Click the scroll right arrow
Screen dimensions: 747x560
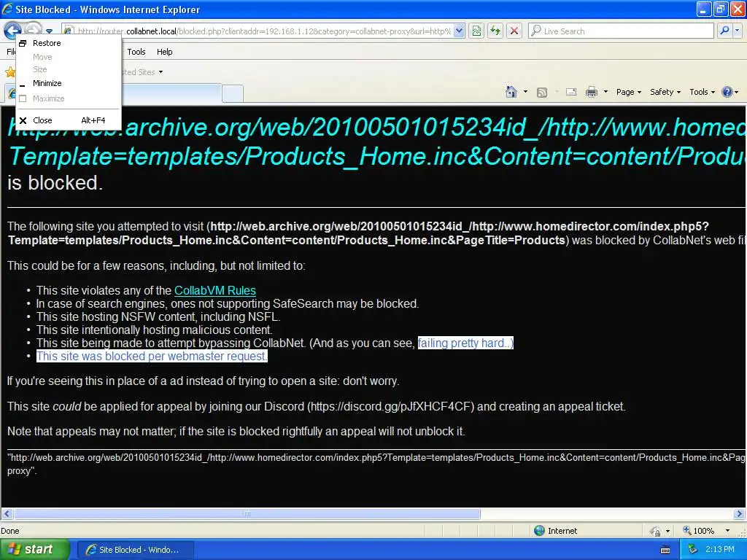tap(739, 514)
